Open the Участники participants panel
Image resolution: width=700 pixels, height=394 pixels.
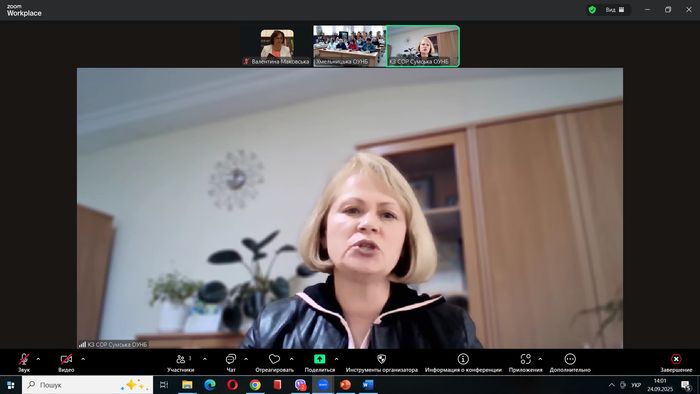181,362
